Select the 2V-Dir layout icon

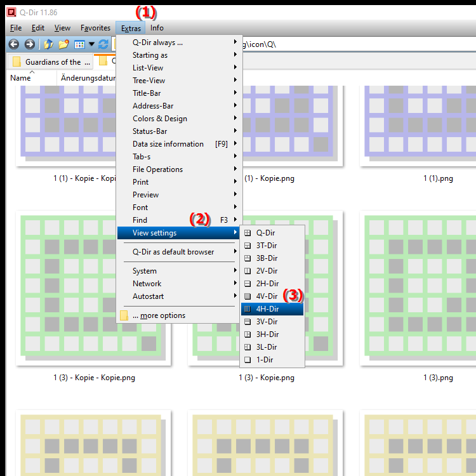248,271
